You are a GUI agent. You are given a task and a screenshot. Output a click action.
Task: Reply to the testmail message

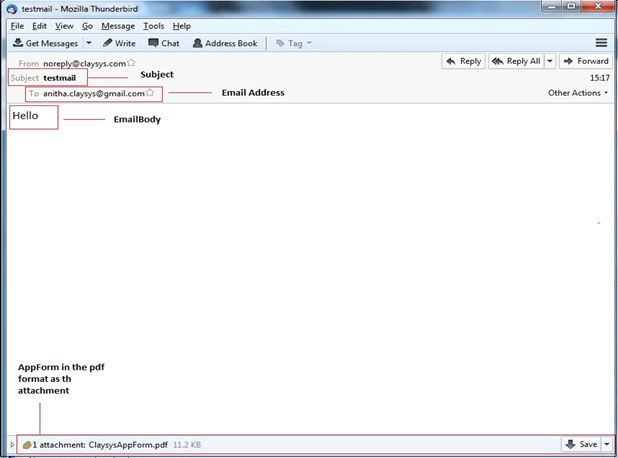point(464,61)
